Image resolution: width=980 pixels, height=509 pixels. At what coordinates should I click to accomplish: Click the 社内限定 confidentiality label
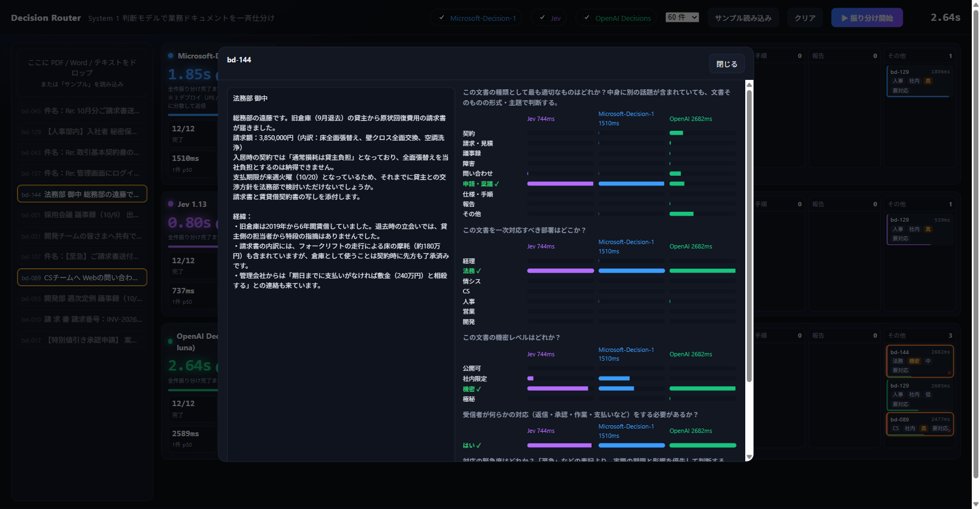pyautogui.click(x=475, y=379)
